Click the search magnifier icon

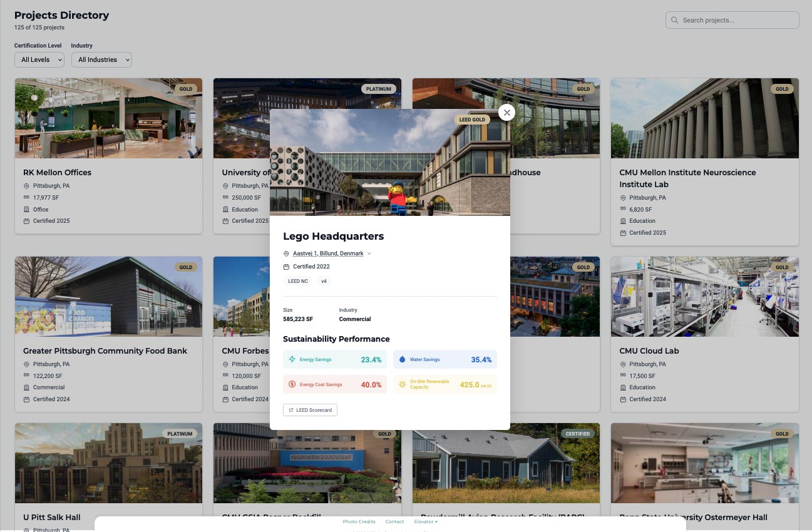pyautogui.click(x=674, y=20)
